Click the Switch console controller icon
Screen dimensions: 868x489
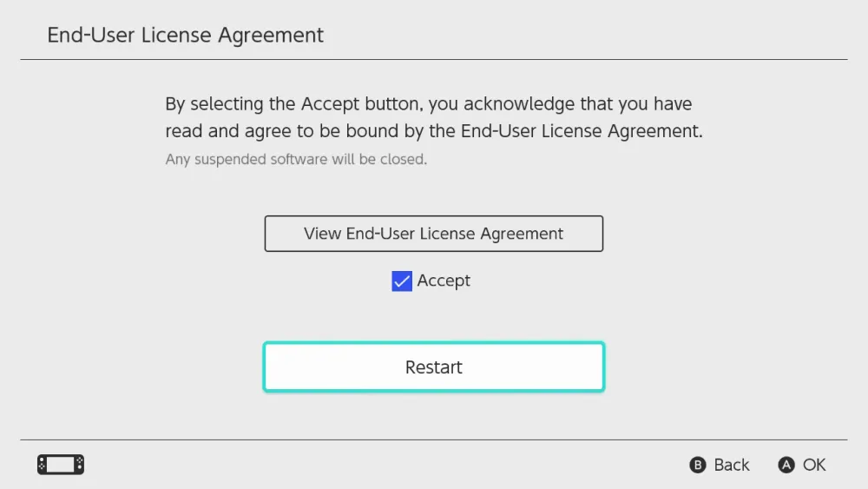pyautogui.click(x=61, y=465)
